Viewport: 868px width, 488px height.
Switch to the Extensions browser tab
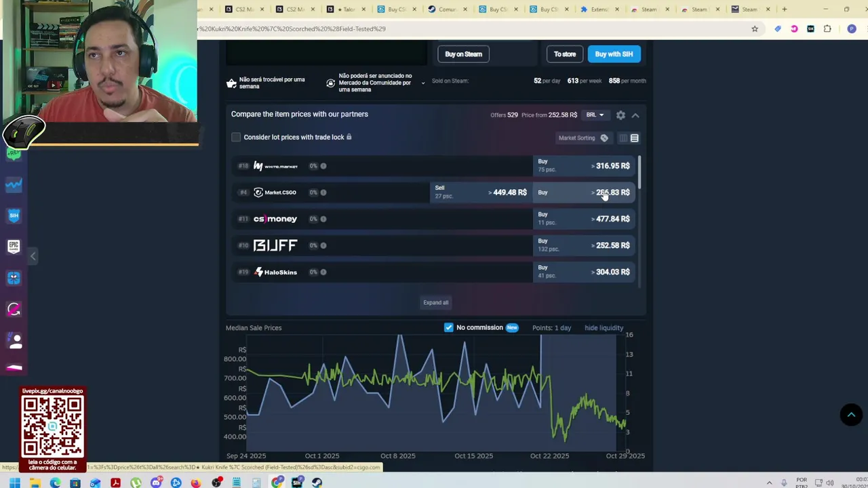[x=599, y=9]
